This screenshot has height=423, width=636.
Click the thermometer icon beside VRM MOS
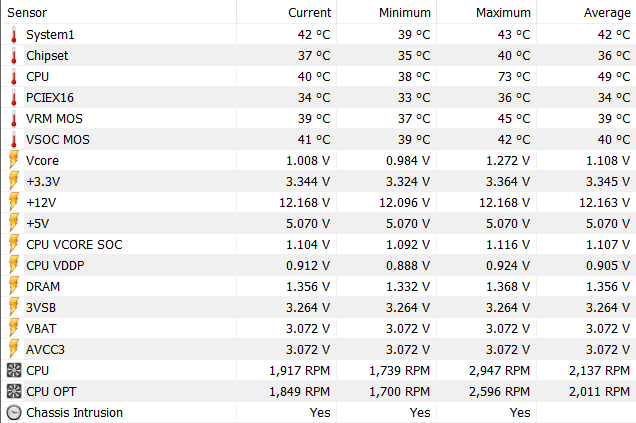pos(14,119)
